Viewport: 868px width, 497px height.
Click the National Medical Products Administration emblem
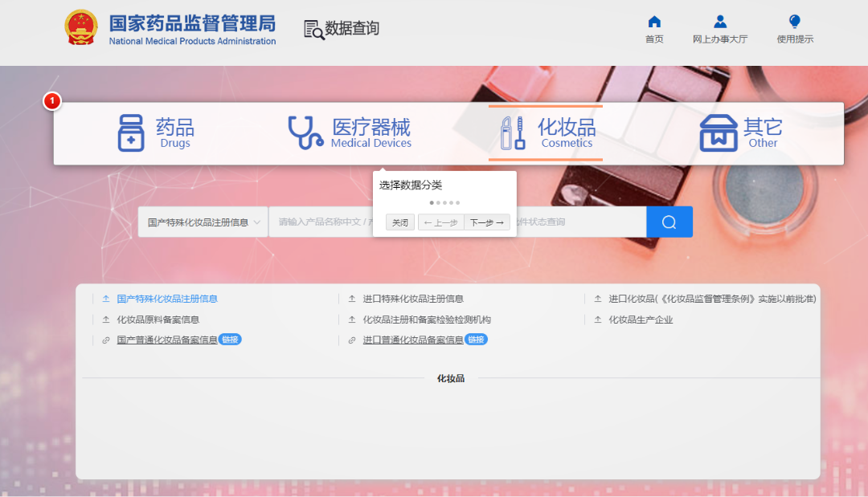tap(81, 27)
